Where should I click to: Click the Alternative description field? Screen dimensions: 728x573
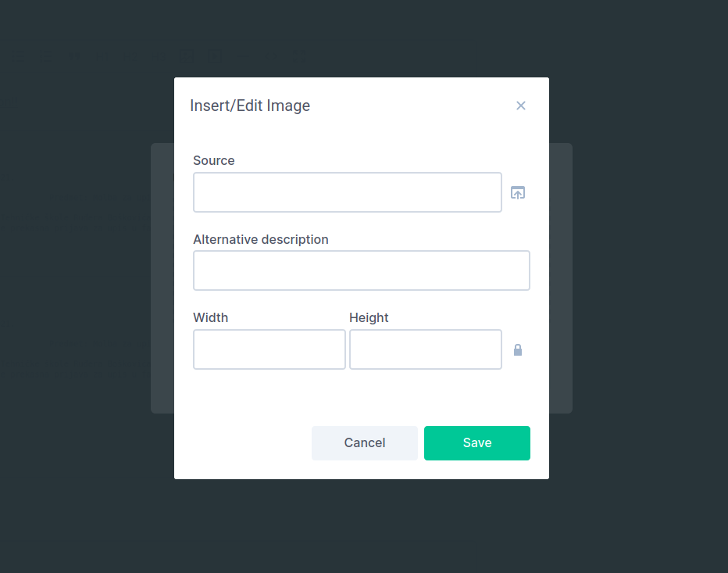tap(361, 270)
